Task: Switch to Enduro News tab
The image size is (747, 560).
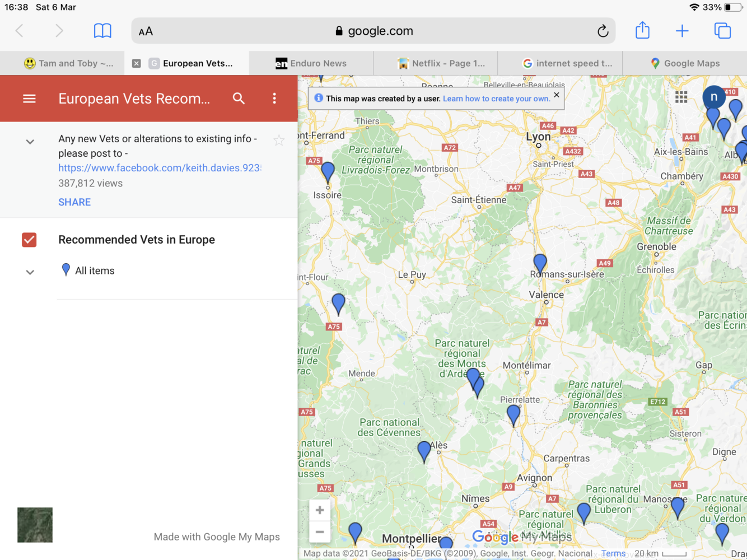Action: pos(311,63)
